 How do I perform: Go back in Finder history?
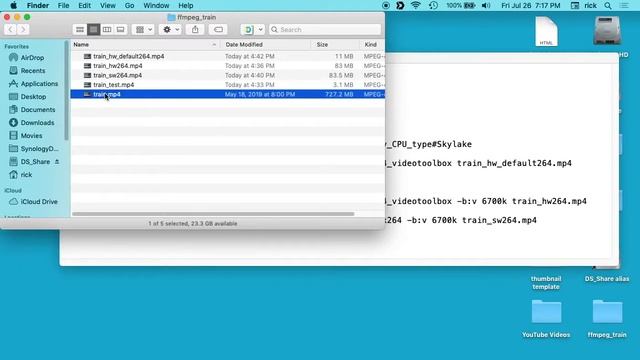(10, 29)
